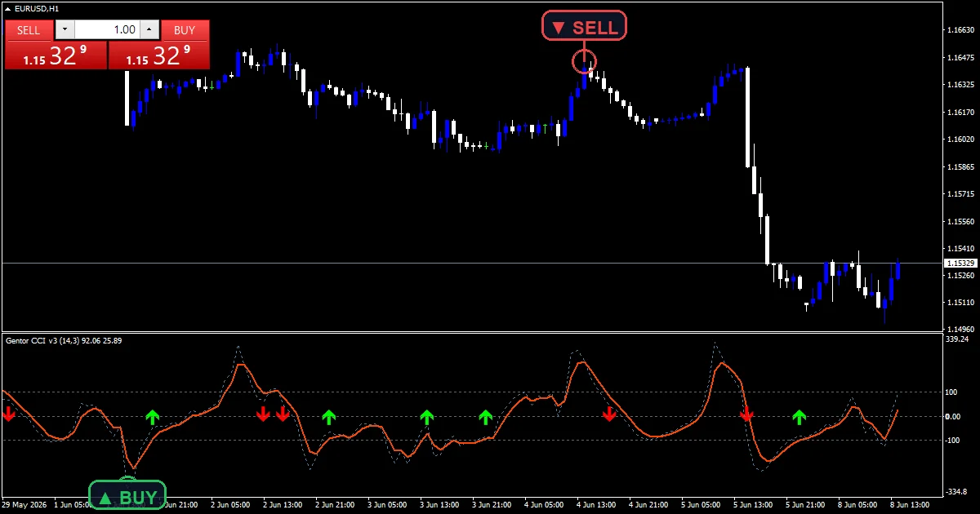Click the 2 Jun 05:00 time label

pyautogui.click(x=232, y=506)
